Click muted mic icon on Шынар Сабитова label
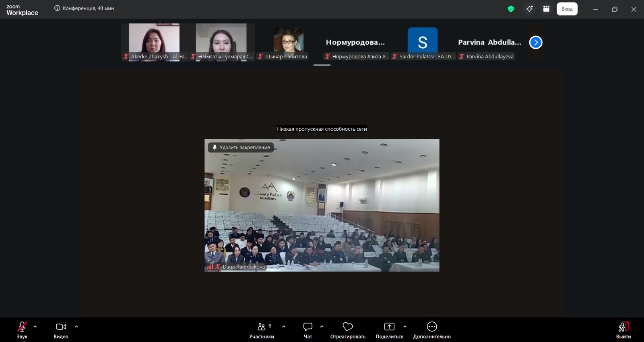The image size is (644, 342). click(260, 57)
